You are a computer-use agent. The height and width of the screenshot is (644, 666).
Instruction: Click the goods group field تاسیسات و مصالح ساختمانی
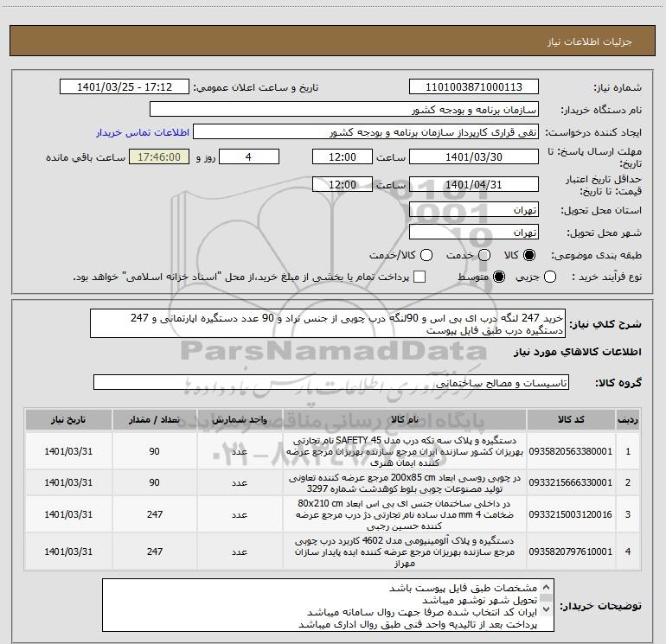331,382
